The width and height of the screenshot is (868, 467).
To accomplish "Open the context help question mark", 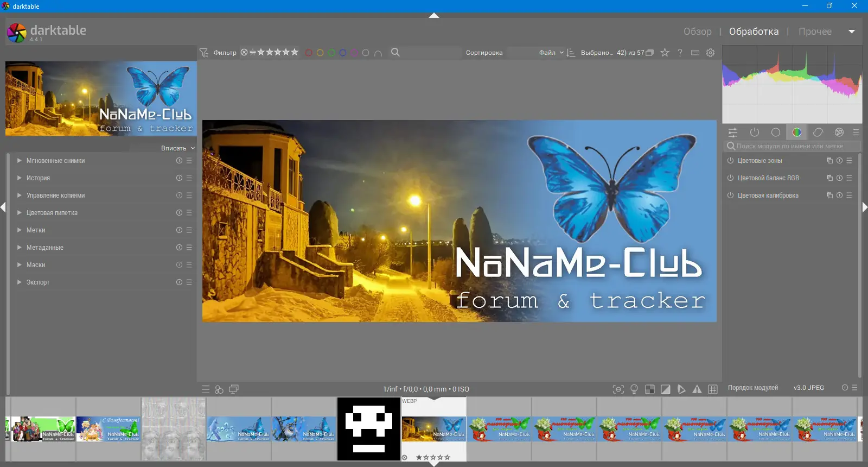I will (680, 53).
